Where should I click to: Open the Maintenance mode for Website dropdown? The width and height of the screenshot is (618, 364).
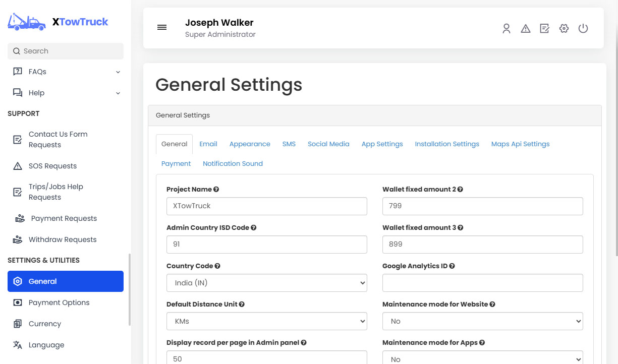pyautogui.click(x=482, y=321)
